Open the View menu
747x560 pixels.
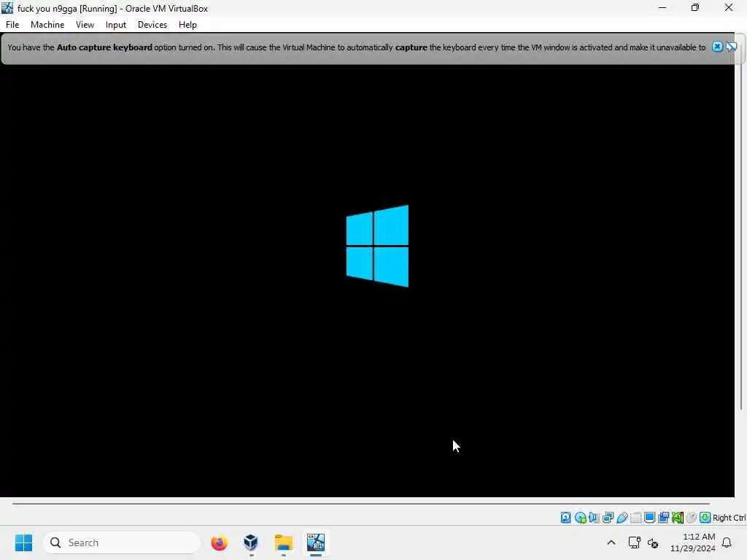[x=85, y=25]
